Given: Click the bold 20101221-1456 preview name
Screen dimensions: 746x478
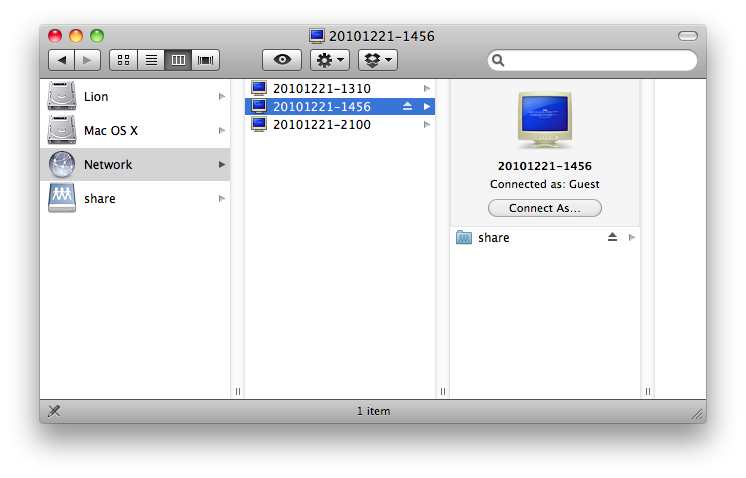Looking at the screenshot, I should click(x=545, y=166).
